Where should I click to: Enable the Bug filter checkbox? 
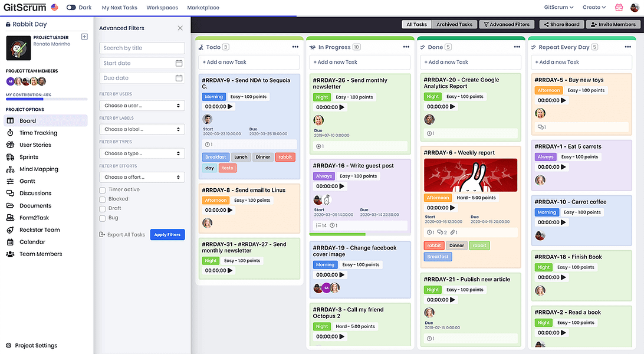[x=101, y=217]
